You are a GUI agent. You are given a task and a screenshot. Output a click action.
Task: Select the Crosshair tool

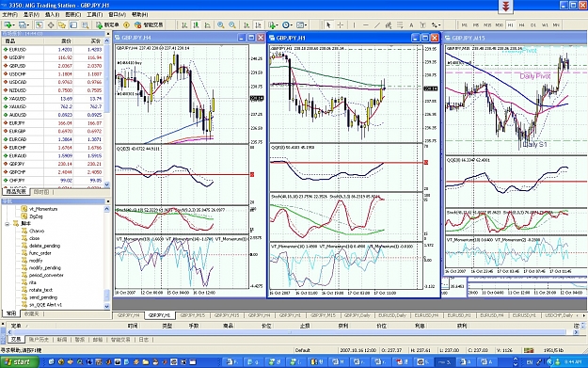[341, 24]
